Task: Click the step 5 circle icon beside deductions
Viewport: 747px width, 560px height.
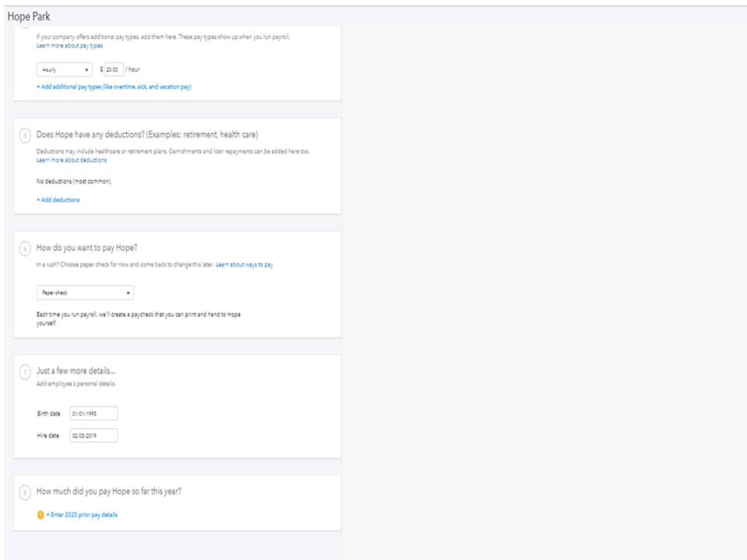Action: click(26, 136)
